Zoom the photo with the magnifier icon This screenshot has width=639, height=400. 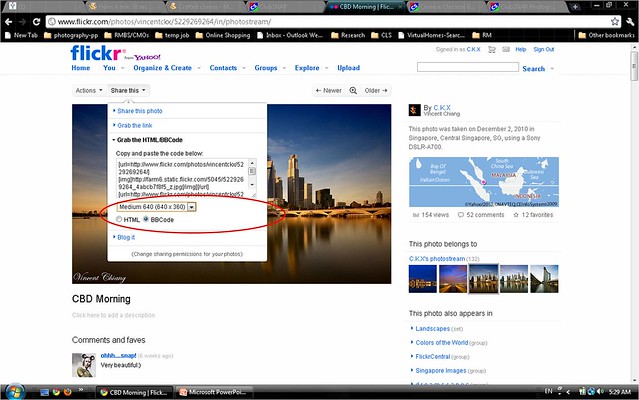pyautogui.click(x=353, y=90)
